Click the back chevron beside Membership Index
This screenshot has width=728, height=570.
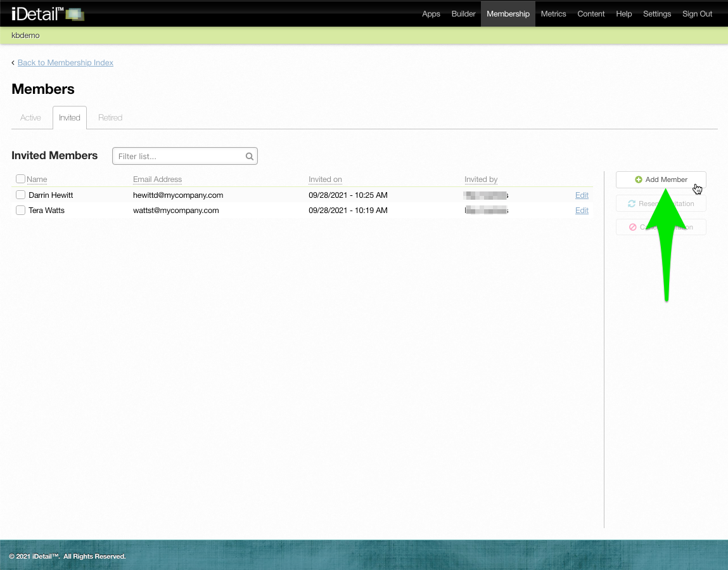pos(13,63)
